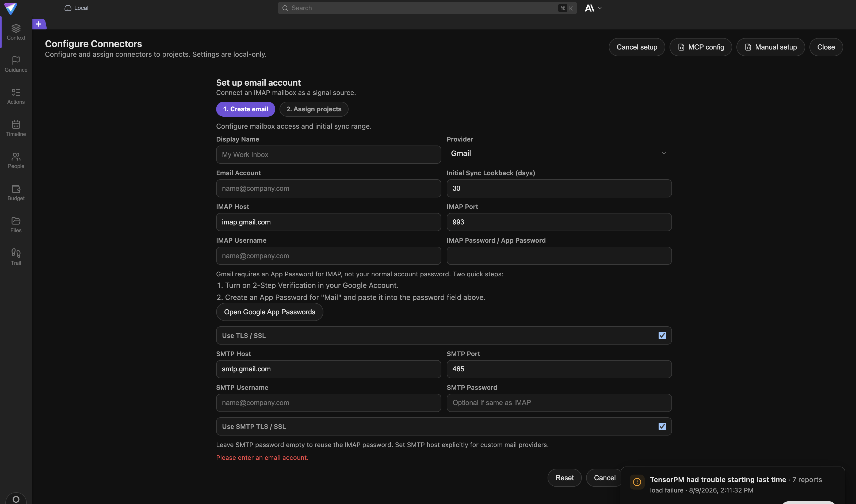This screenshot has width=856, height=504.
Task: Go to Actions checklist section
Action: [x=16, y=97]
